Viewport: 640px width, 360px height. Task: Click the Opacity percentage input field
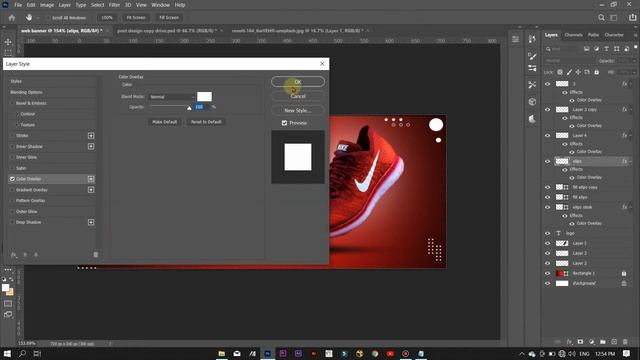(202, 107)
